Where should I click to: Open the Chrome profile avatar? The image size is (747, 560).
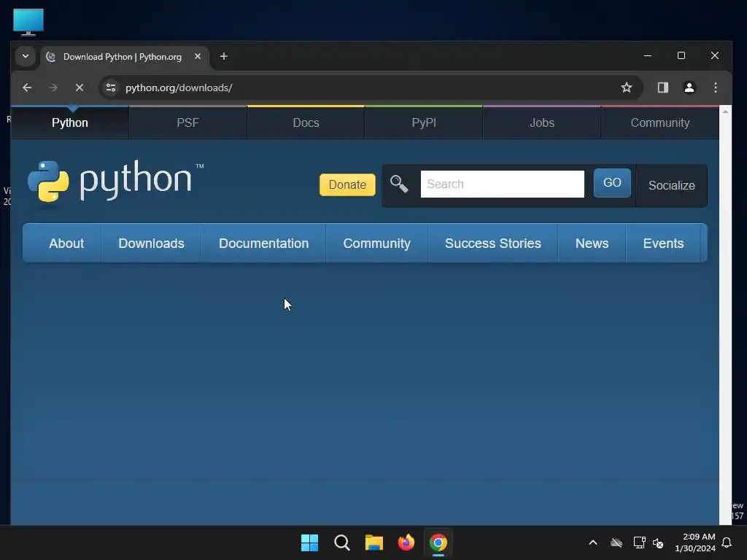[x=689, y=87]
